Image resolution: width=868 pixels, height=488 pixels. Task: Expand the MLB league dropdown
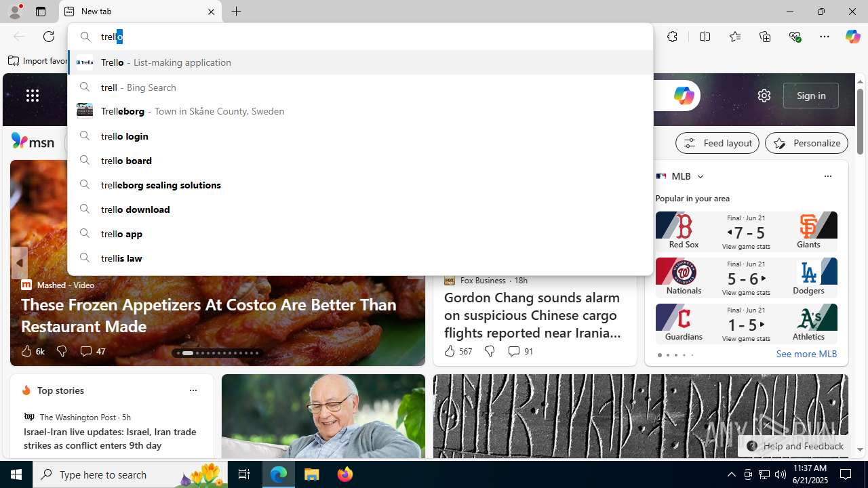tap(700, 176)
